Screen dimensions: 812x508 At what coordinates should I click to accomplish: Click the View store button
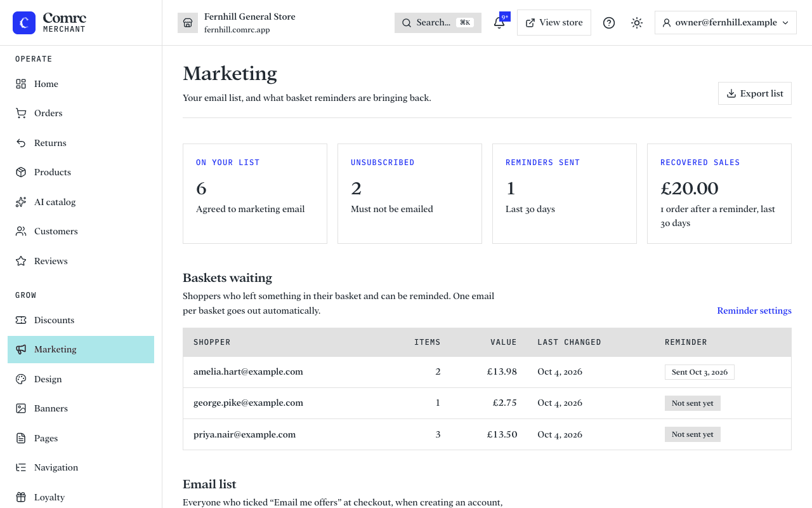tap(554, 23)
